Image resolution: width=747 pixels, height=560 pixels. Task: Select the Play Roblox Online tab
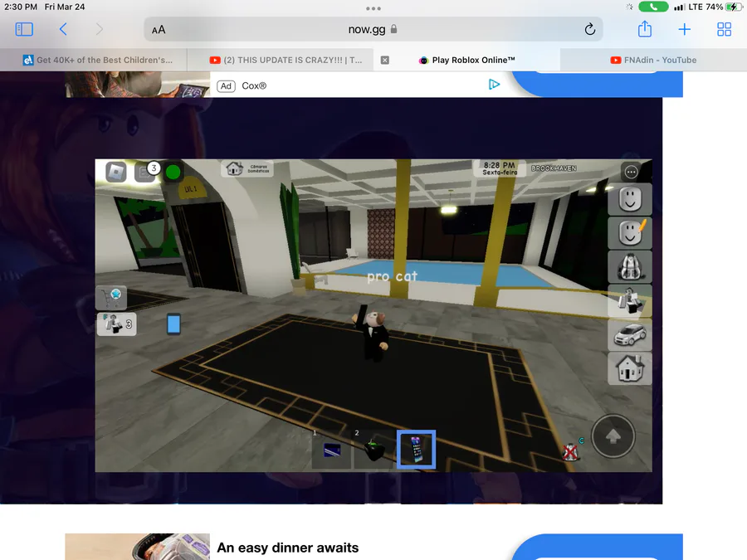466,60
